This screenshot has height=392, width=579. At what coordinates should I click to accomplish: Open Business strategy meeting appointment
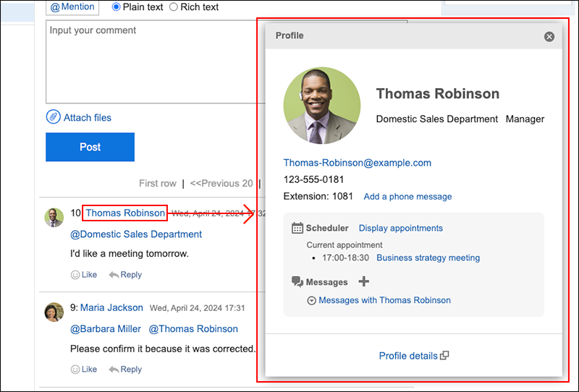[x=428, y=257]
